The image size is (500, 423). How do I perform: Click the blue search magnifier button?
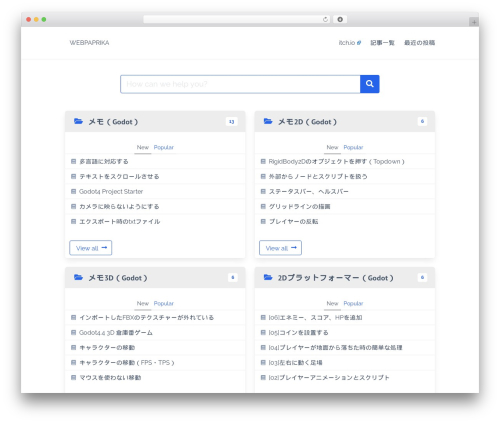click(369, 84)
